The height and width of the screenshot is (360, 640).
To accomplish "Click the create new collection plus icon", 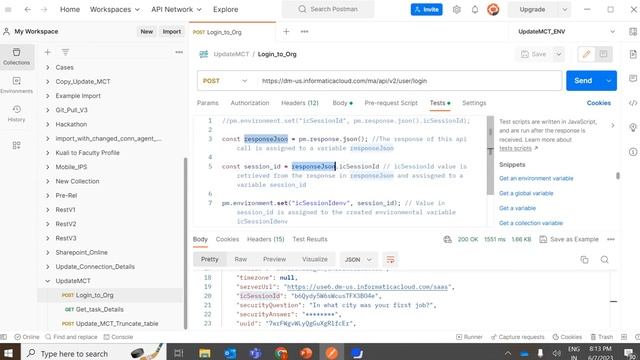I will 47,52.
